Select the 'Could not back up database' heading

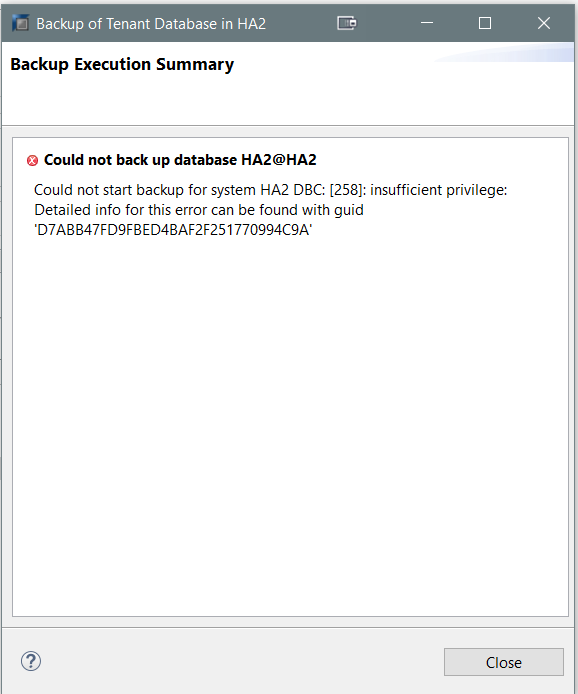click(180, 160)
